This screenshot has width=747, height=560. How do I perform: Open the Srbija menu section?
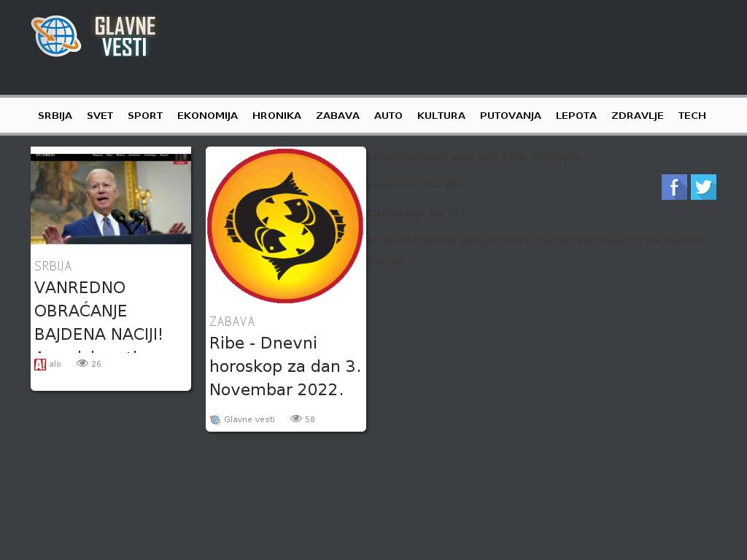point(55,115)
